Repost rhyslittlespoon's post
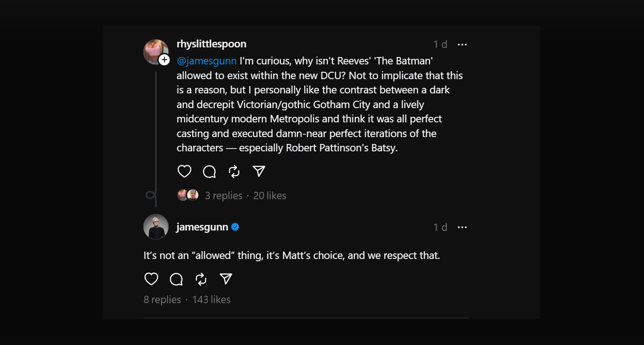Viewport: 644px width, 345px height. coord(234,172)
